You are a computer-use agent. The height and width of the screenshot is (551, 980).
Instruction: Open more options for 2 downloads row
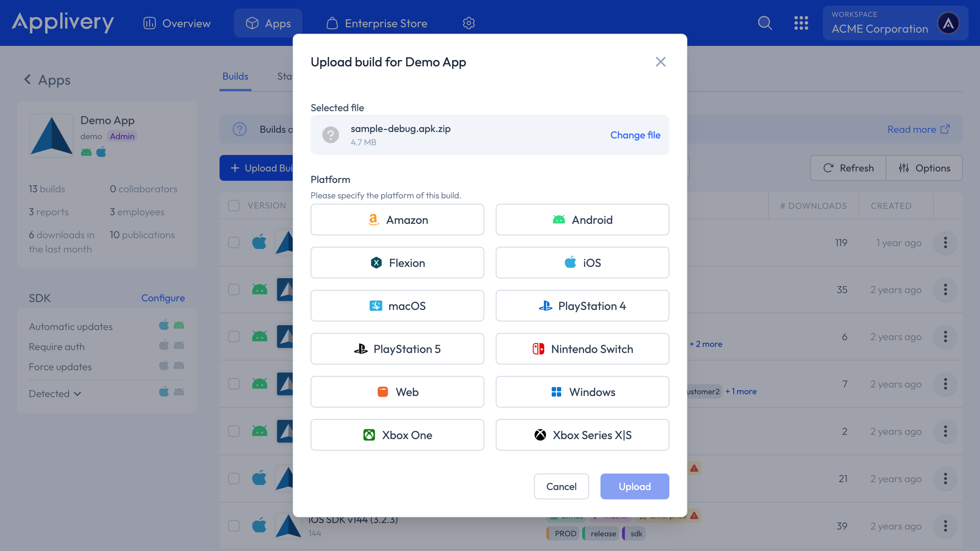pyautogui.click(x=945, y=431)
